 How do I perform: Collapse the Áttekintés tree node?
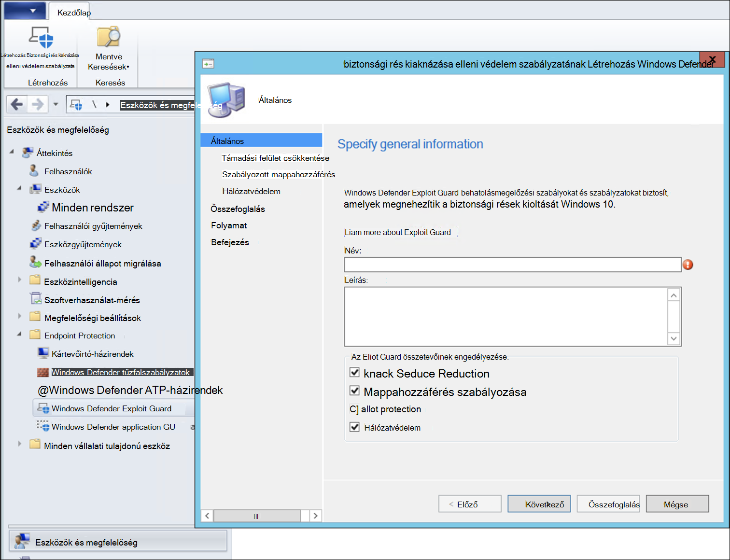12,152
